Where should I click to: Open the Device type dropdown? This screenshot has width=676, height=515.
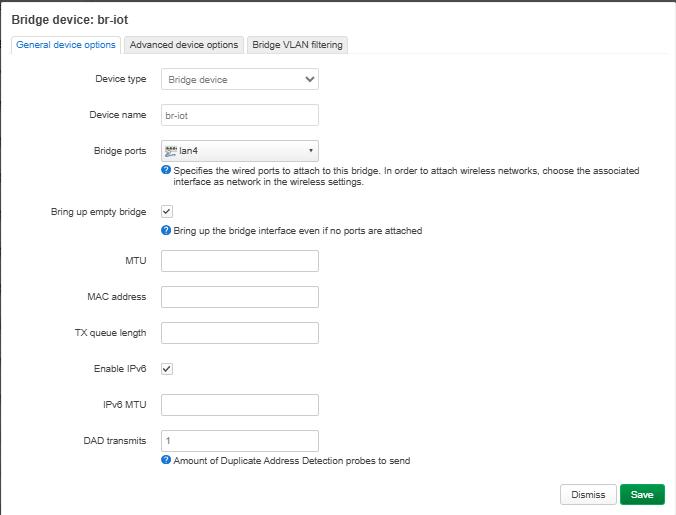(240, 79)
